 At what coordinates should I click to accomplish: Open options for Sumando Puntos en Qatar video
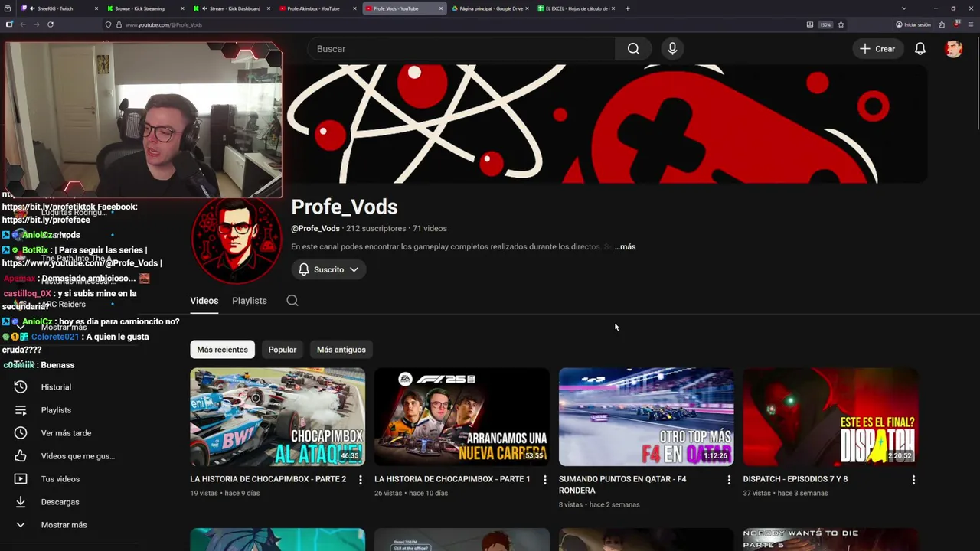coord(729,480)
